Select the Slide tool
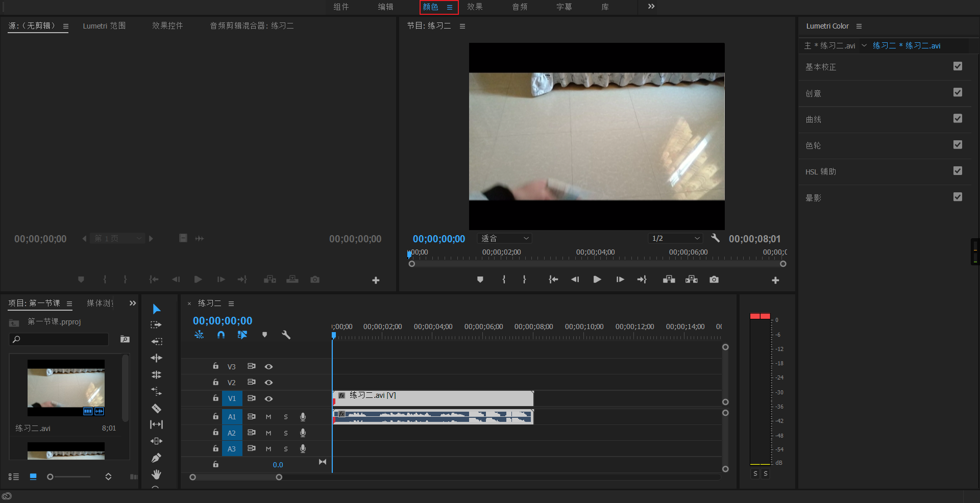Viewport: 980px width, 503px height. point(156,441)
